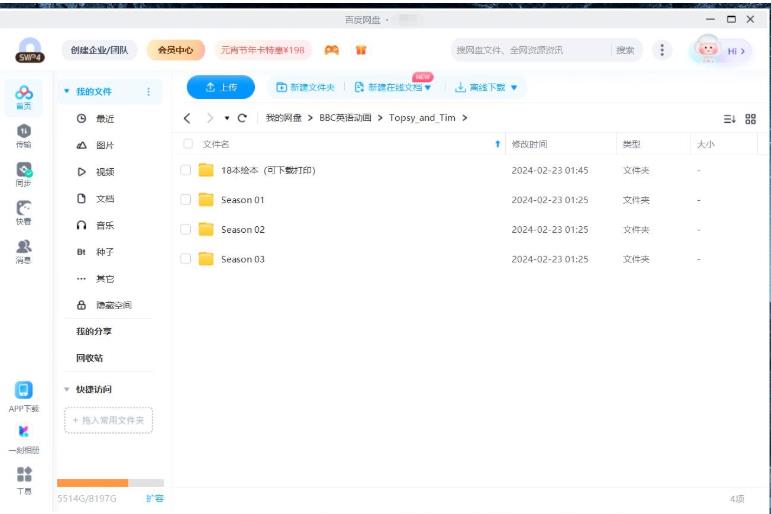771x514 pixels.
Task: Collapse the 快捷访问 section arrow
Action: 67,390
